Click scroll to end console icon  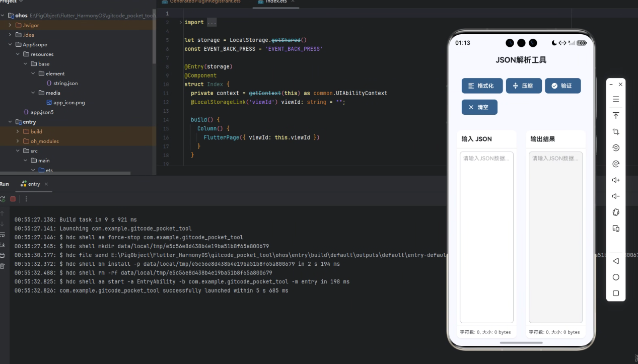3,245
